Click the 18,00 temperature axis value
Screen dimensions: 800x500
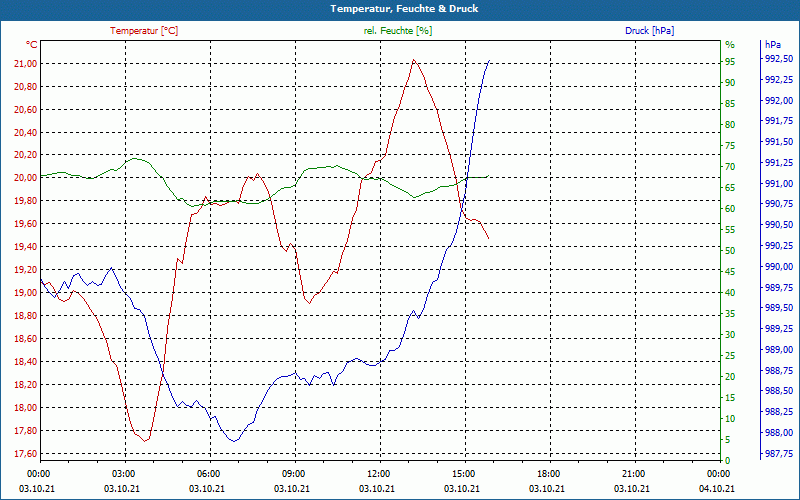click(26, 408)
